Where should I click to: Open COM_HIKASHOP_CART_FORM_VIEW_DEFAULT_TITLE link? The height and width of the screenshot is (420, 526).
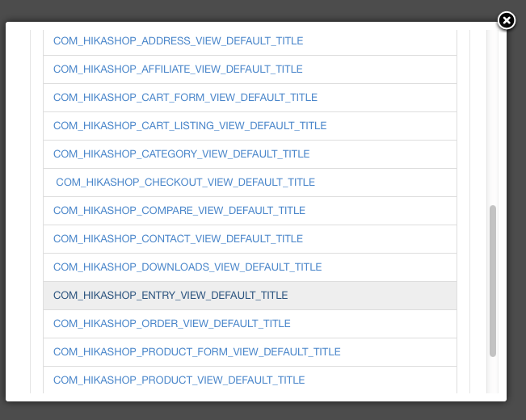[x=185, y=97]
